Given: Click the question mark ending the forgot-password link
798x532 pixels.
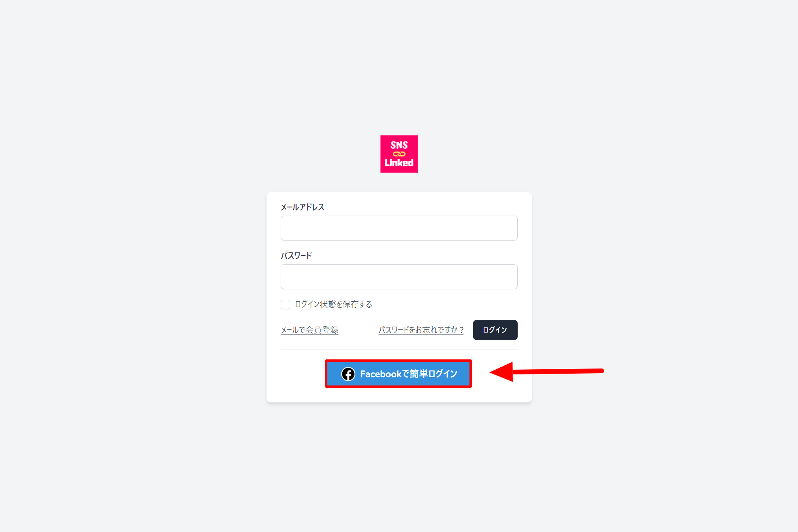Looking at the screenshot, I should point(461,330).
